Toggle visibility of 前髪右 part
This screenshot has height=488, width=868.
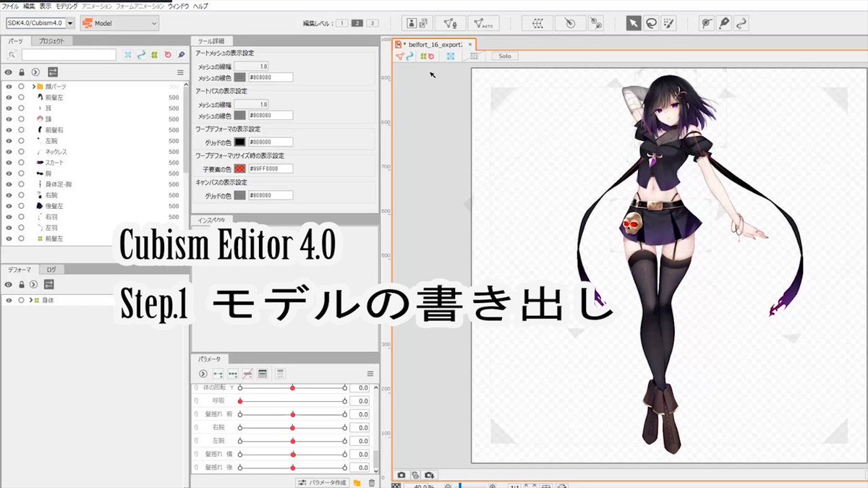coord(9,130)
